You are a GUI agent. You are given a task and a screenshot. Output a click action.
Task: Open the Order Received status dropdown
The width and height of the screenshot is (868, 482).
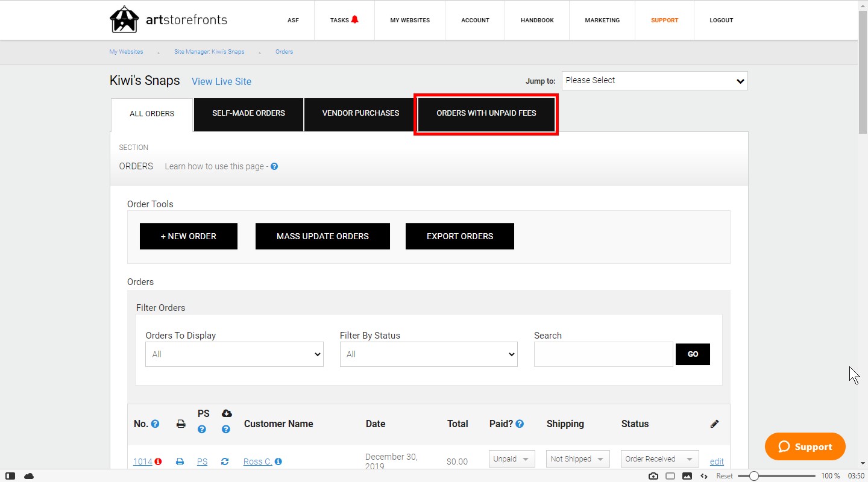click(660, 459)
